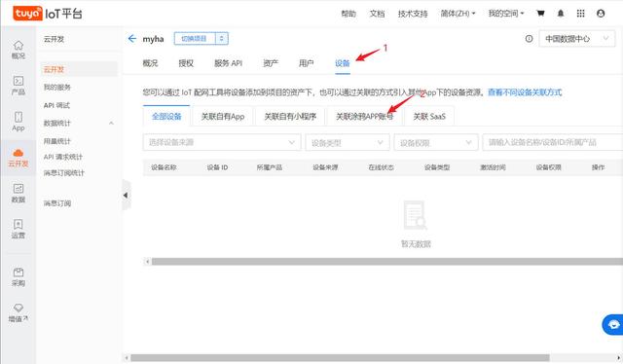Select 消息订阅统计 in the side menu
The height and width of the screenshot is (364, 623).
64,172
